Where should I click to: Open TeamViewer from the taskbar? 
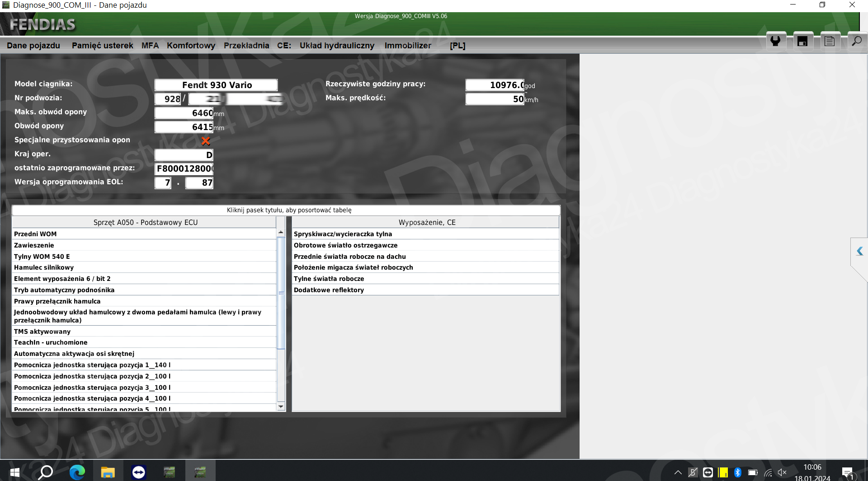click(x=138, y=472)
